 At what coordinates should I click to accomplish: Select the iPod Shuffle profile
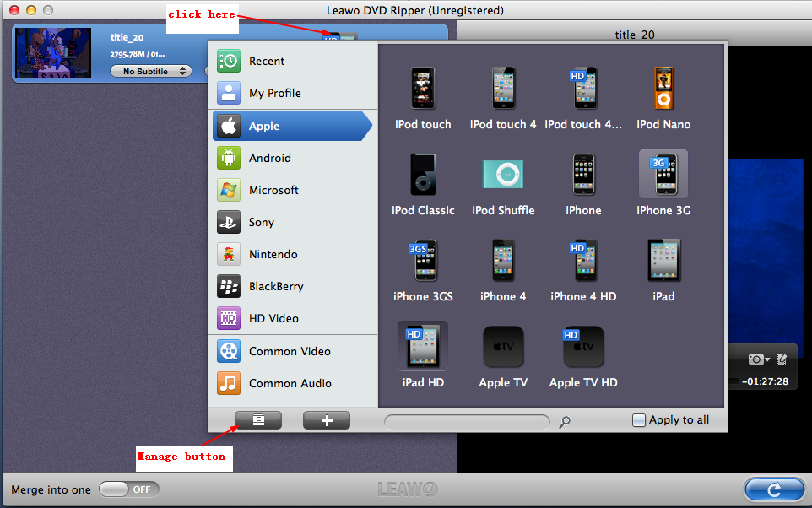[x=503, y=184]
